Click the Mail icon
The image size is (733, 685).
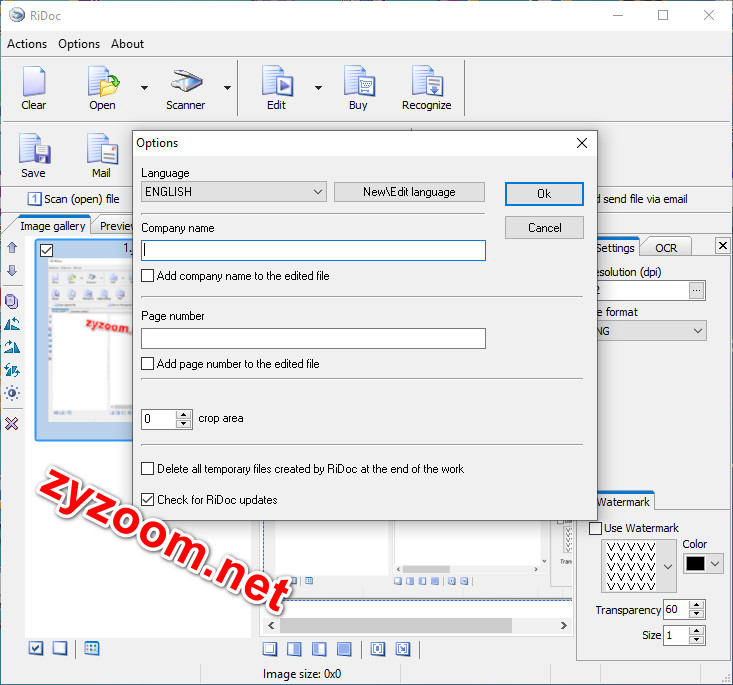pyautogui.click(x=102, y=156)
